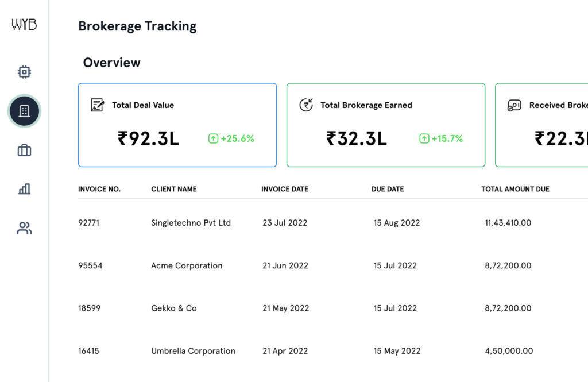Click the Total Brokerage Earned rupee icon
This screenshot has height=382, width=588.
[x=306, y=105]
